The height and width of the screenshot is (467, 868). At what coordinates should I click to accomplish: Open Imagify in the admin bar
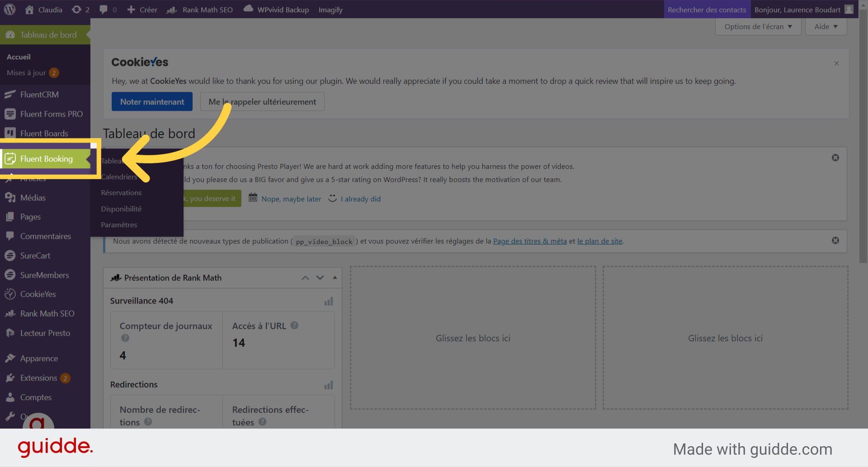pyautogui.click(x=330, y=10)
